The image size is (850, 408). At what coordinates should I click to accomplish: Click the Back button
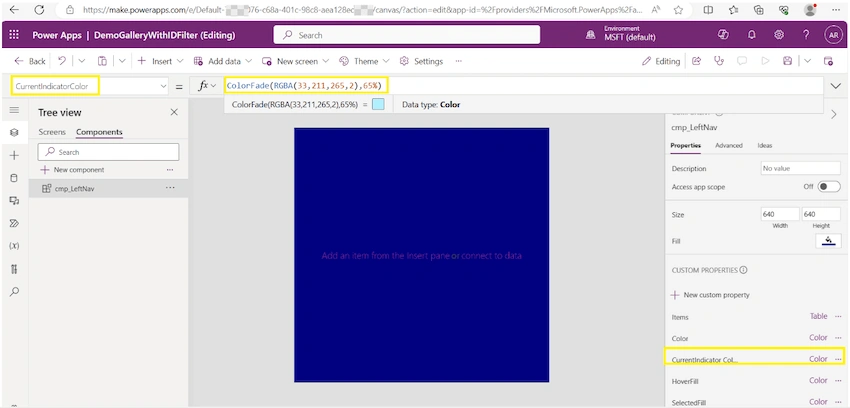pyautogui.click(x=30, y=61)
